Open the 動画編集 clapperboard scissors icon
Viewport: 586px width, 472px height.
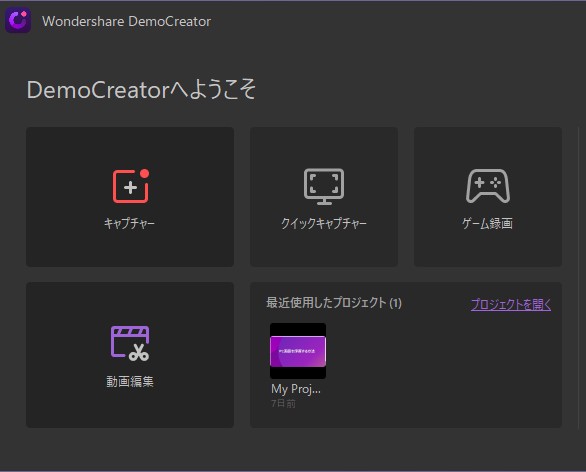pyautogui.click(x=130, y=343)
